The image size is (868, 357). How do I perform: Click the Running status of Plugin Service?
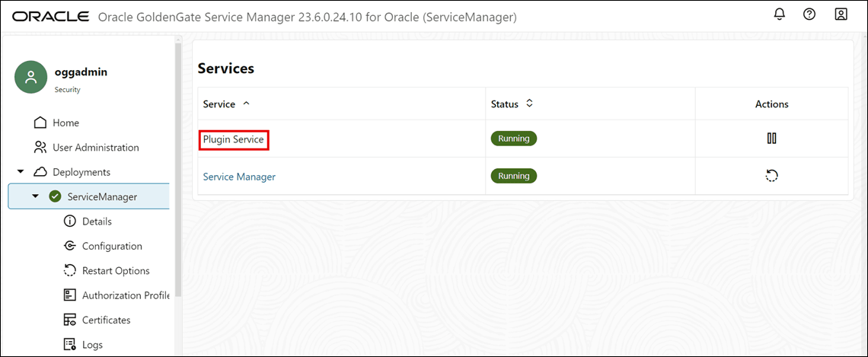click(x=514, y=139)
